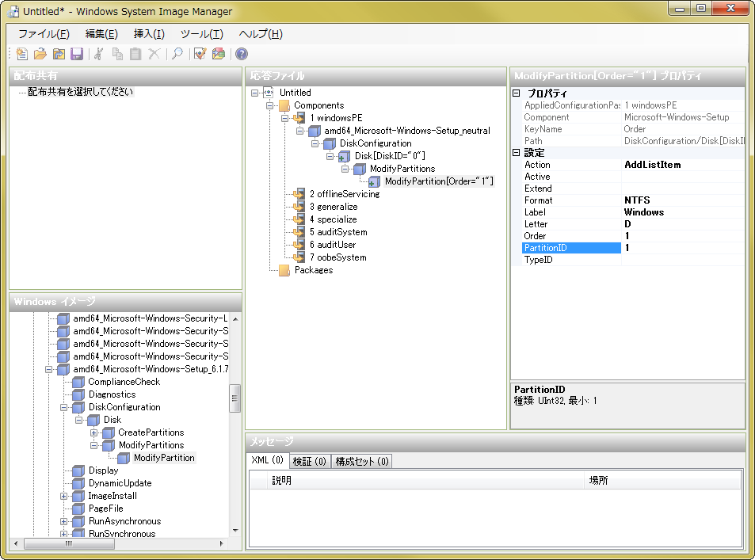Click the Copy icon in the toolbar
The height and width of the screenshot is (560, 755).
(x=117, y=54)
